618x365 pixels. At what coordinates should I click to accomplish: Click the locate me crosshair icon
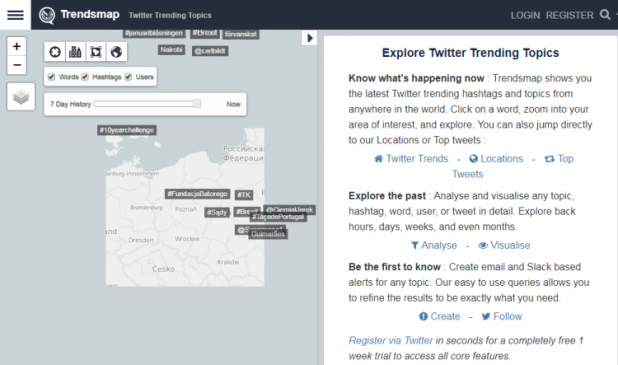tap(55, 52)
